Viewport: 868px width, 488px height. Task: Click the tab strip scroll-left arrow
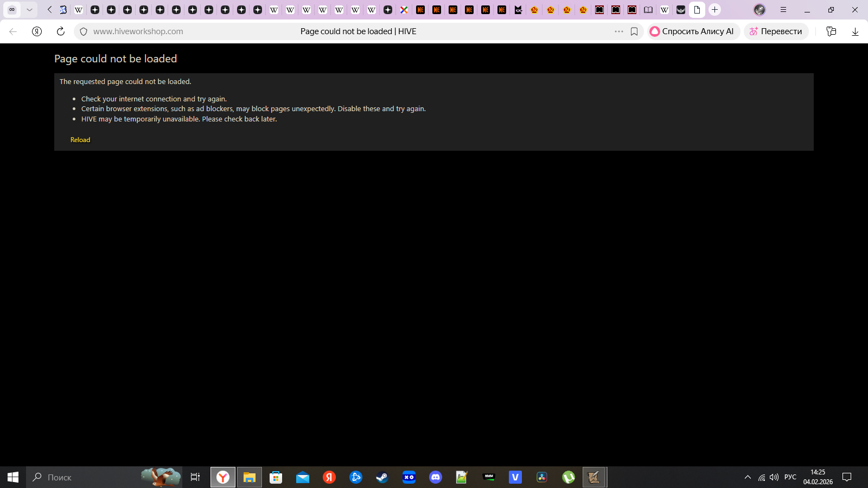pos(49,10)
